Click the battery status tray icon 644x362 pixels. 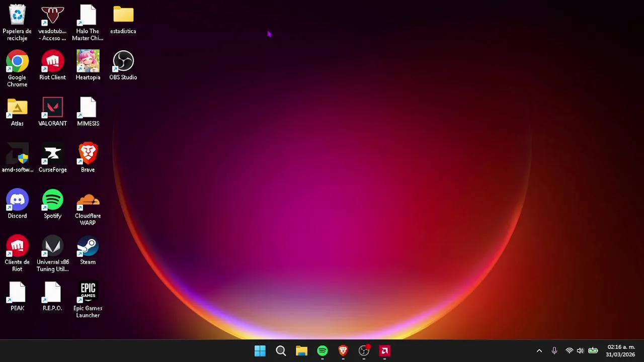pos(593,351)
